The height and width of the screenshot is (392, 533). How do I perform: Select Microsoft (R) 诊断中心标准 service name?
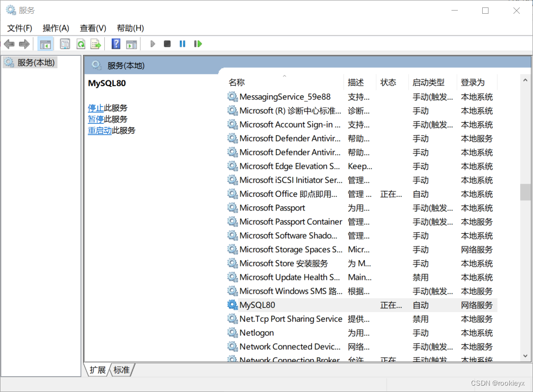click(x=290, y=111)
